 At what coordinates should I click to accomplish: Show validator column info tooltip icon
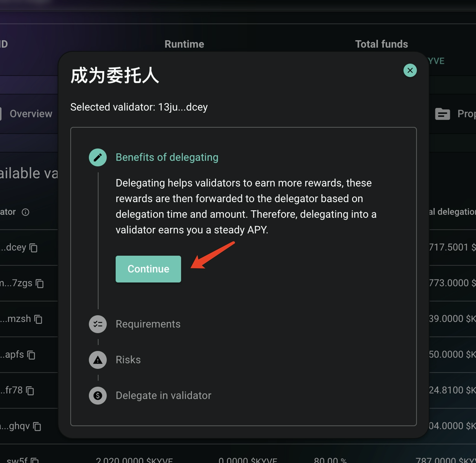coord(25,212)
